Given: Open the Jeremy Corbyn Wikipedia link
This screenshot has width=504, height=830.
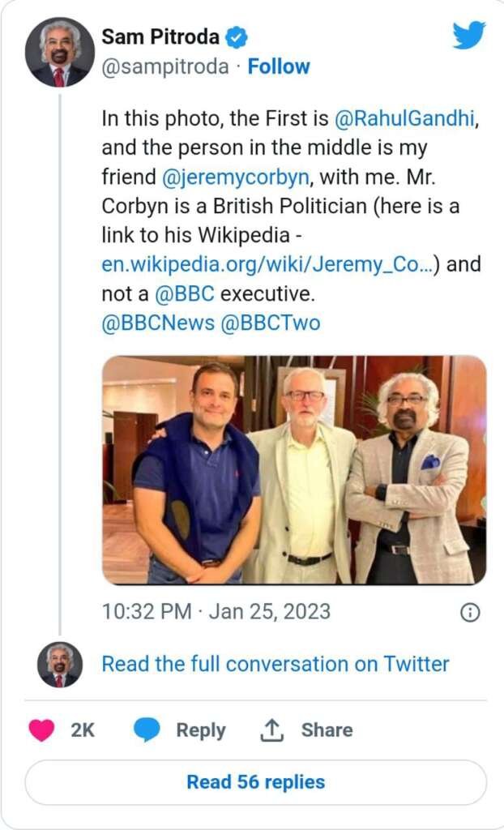Looking at the screenshot, I should coord(266,264).
